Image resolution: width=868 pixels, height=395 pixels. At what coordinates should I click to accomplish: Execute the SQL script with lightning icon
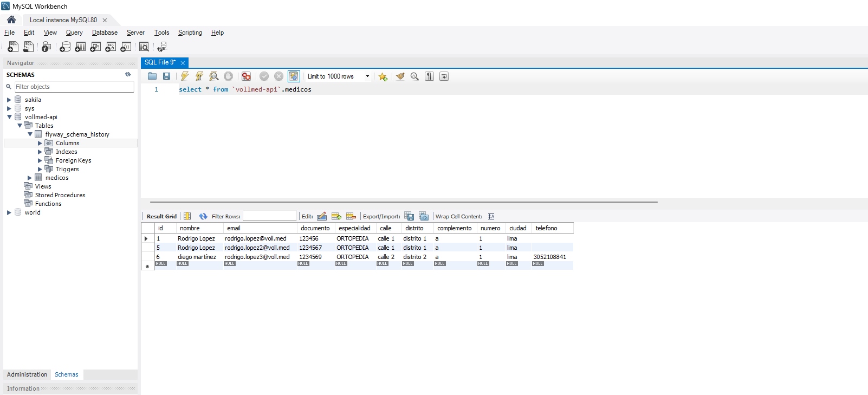pos(185,76)
